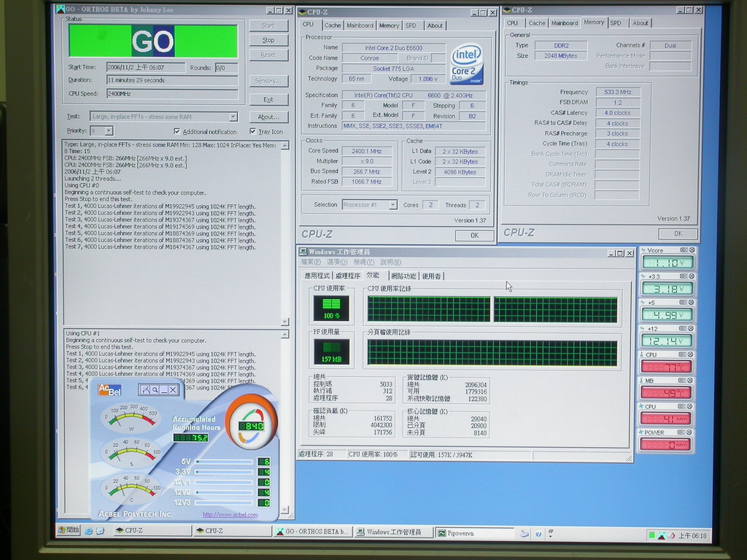Select the 使用者 tab in Task Manager
Image resolution: width=747 pixels, height=560 pixels.
(x=431, y=276)
